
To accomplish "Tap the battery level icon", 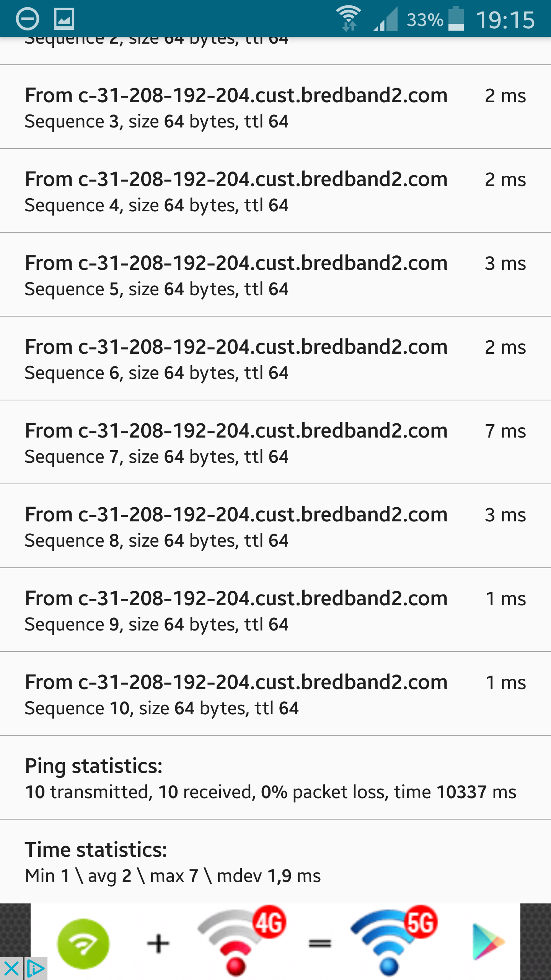I will coord(456,19).
